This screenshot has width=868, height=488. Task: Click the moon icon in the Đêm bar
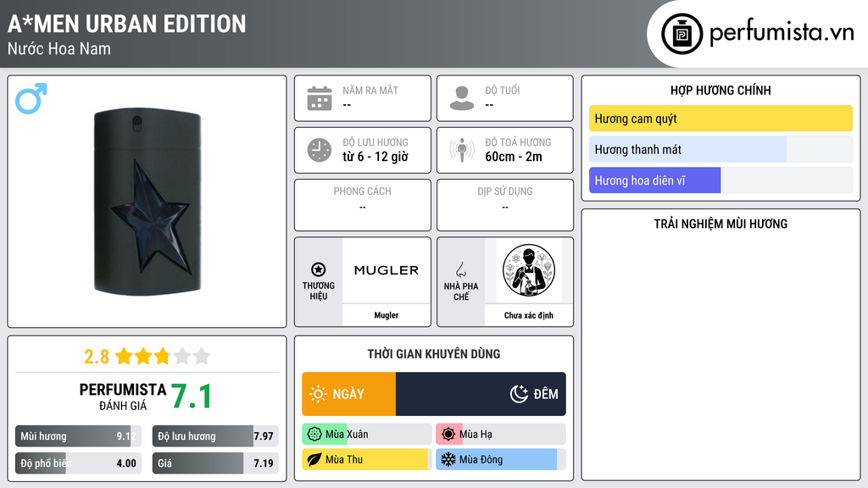[x=519, y=394]
